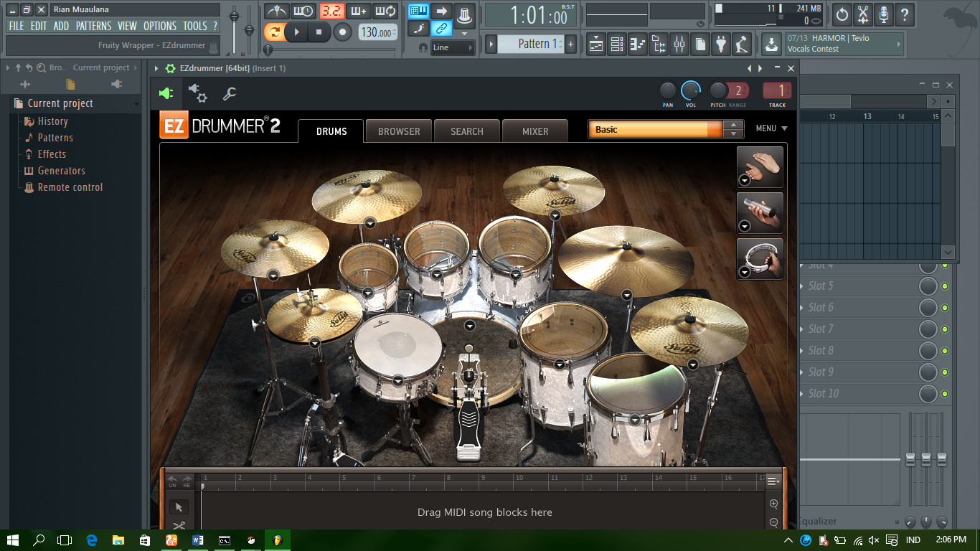Toggle Slot 5 enable LED
This screenshot has height=551, width=980.
pos(945,286)
